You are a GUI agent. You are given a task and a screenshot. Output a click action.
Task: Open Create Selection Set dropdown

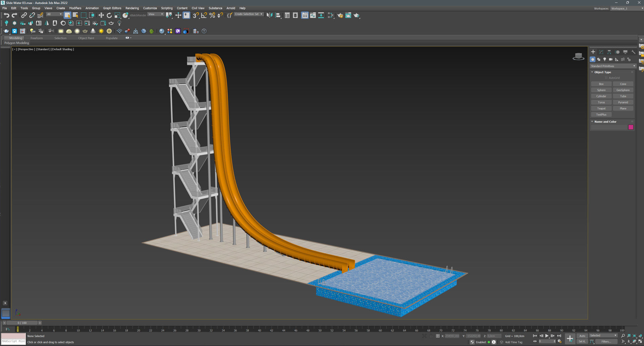(x=249, y=14)
